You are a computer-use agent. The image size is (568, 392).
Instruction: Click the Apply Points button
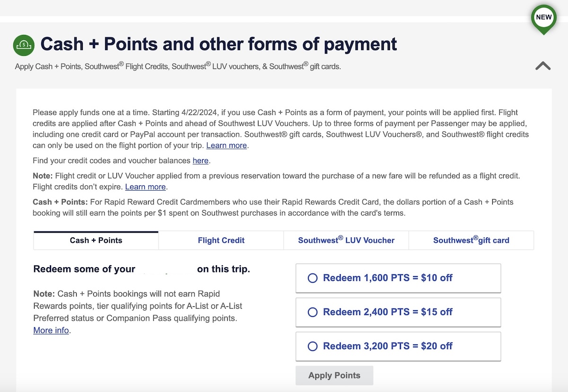[x=334, y=375]
